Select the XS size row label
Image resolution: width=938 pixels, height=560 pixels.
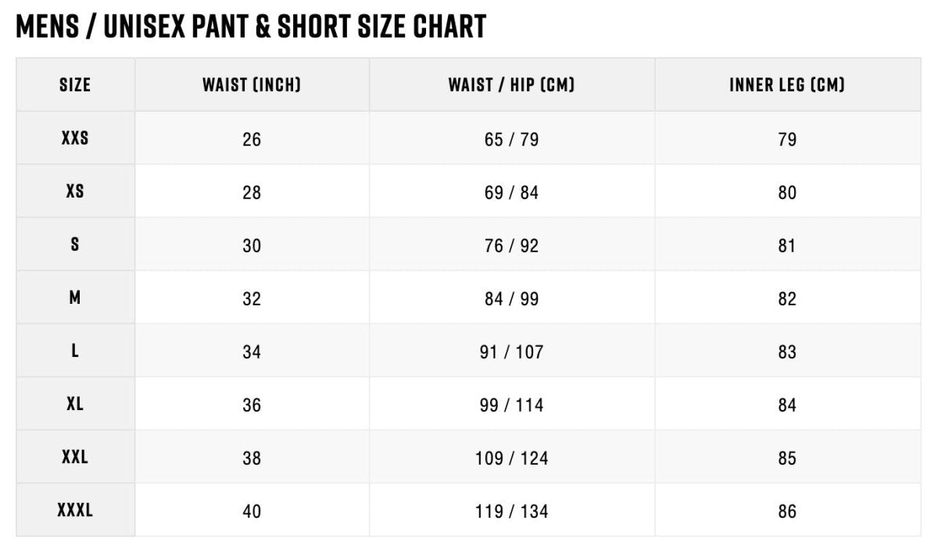[75, 191]
